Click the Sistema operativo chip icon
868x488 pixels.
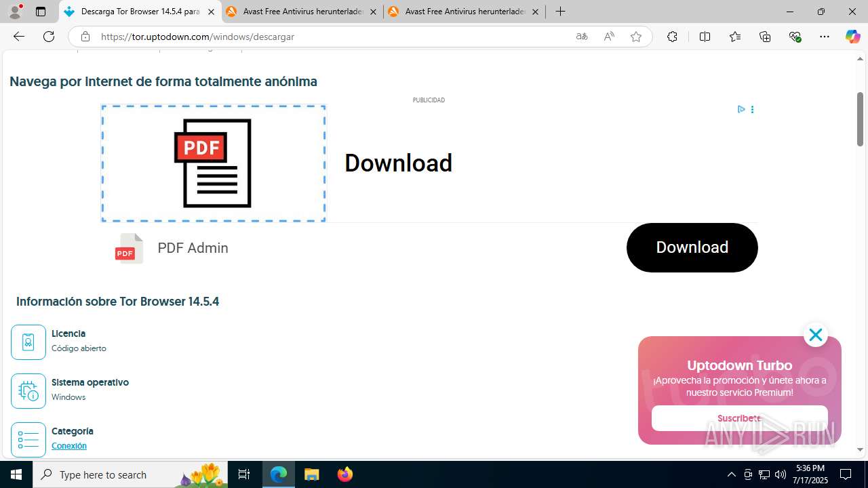28,391
